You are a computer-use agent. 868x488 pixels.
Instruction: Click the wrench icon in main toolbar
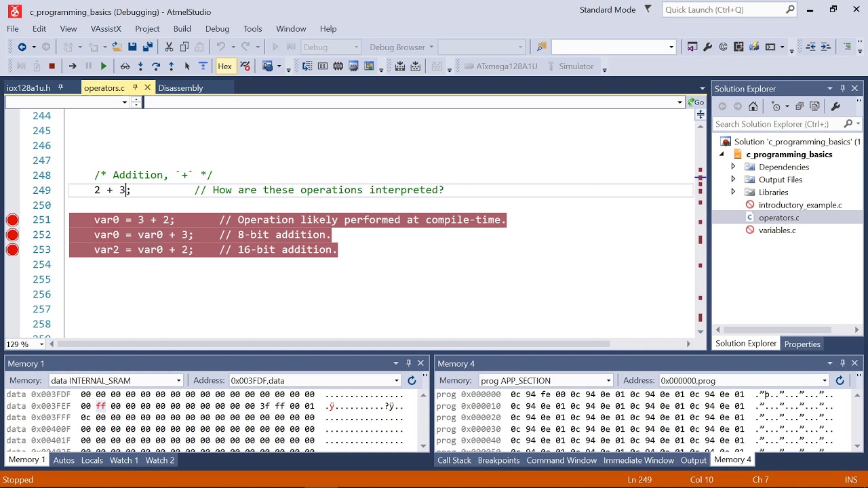(707, 47)
